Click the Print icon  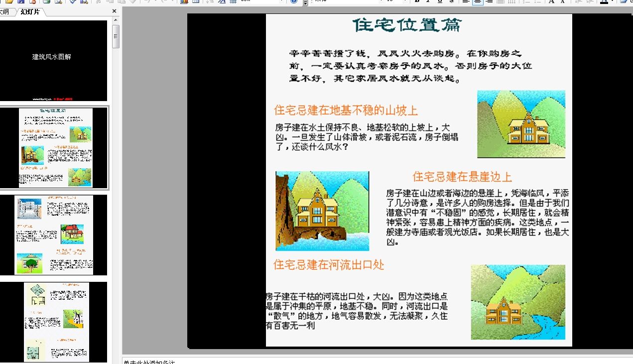46,2
